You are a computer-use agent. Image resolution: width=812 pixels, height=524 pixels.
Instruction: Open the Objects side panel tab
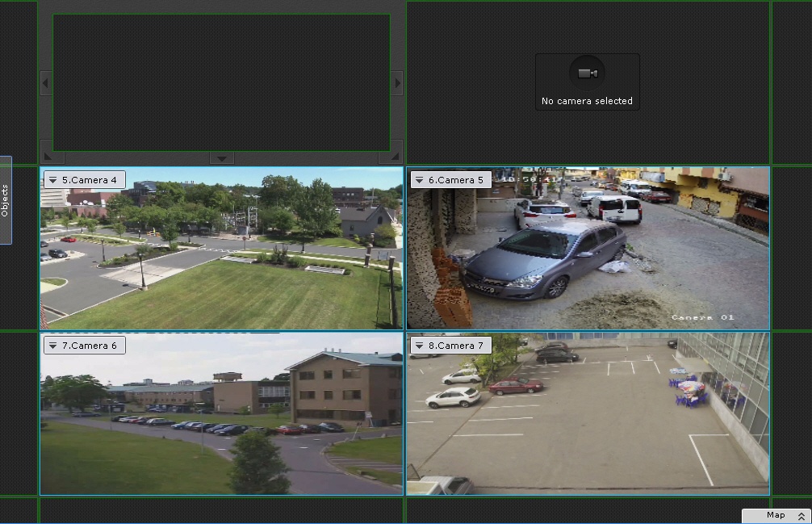(5, 200)
